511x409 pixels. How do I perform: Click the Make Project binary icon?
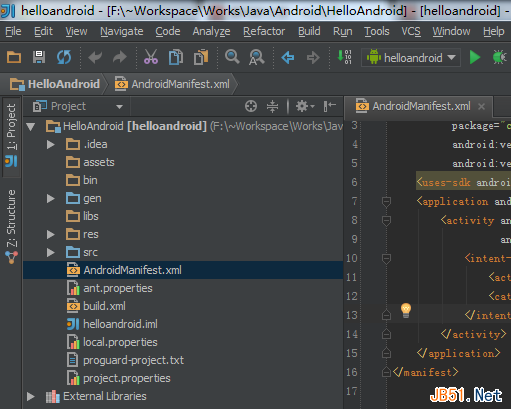point(344,57)
